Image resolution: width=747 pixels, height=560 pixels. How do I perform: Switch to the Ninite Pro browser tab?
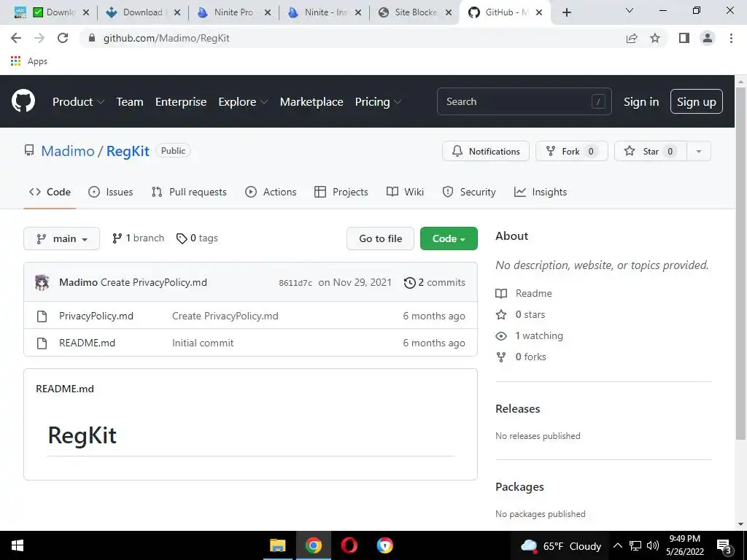(x=233, y=12)
